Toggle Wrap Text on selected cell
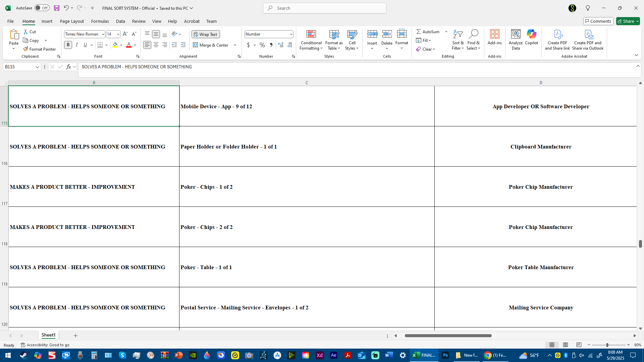The height and width of the screenshot is (362, 644). [x=205, y=34]
